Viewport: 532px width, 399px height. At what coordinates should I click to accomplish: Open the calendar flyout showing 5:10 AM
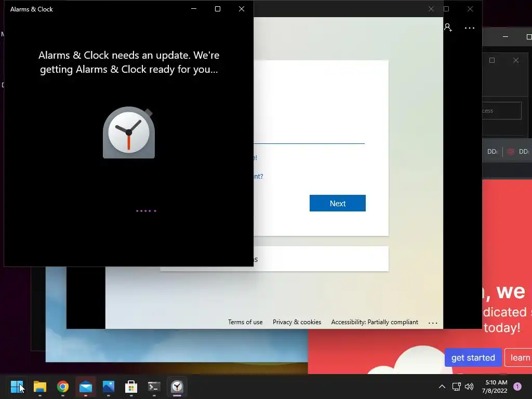495,387
